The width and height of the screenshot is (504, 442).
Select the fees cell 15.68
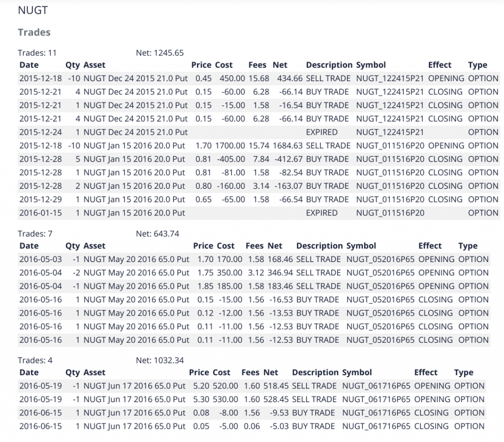coord(259,78)
